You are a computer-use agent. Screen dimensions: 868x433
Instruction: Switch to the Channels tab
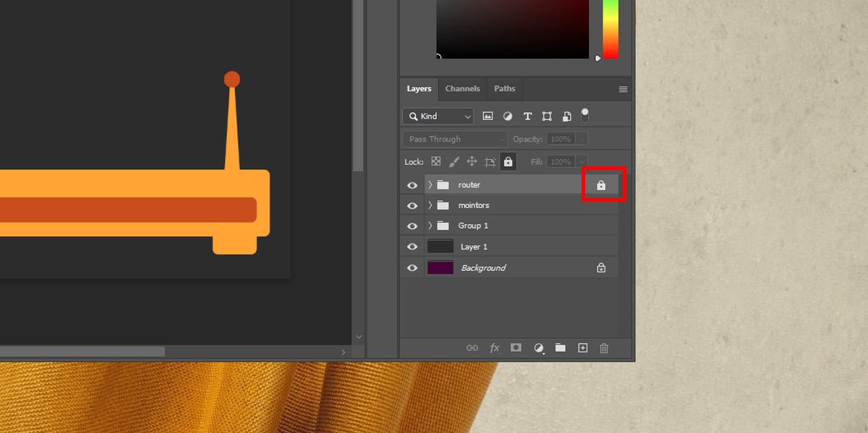462,89
